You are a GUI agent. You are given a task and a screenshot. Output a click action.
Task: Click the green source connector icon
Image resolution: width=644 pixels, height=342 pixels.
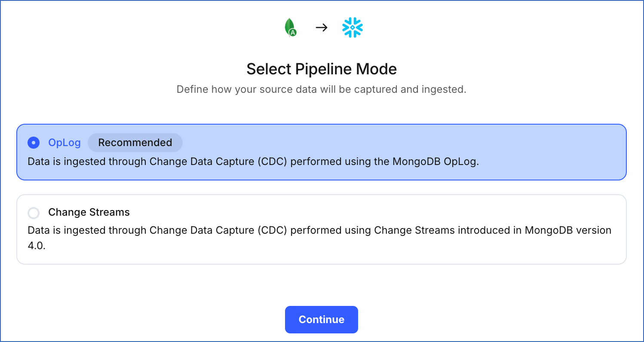click(x=291, y=27)
